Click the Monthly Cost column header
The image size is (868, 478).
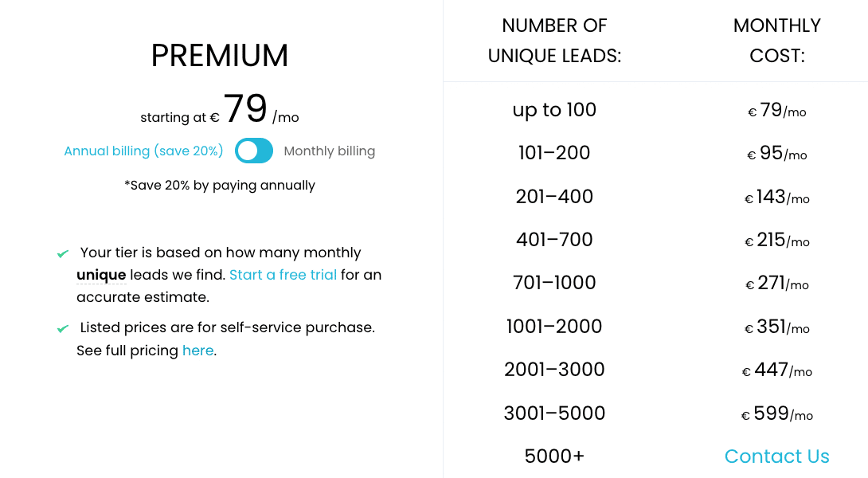point(776,41)
